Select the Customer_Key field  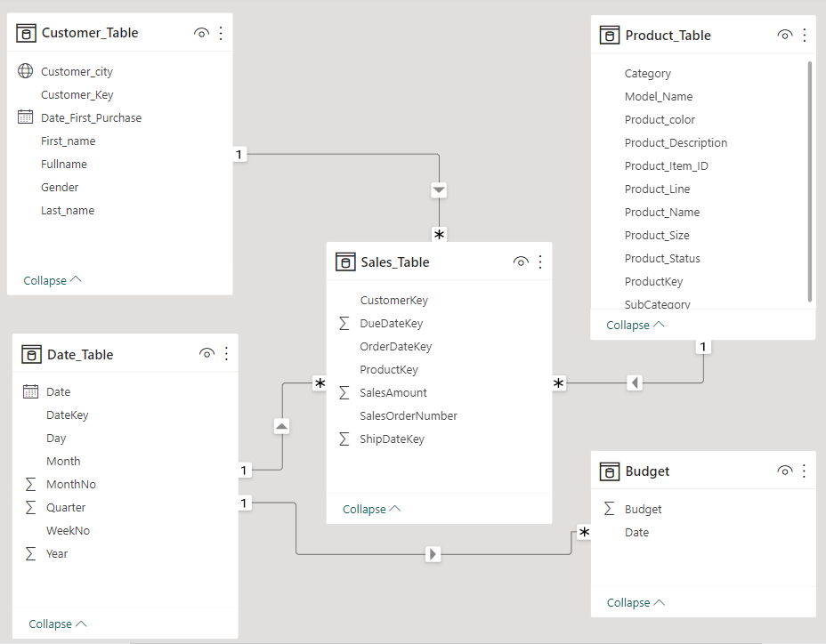[x=77, y=95]
